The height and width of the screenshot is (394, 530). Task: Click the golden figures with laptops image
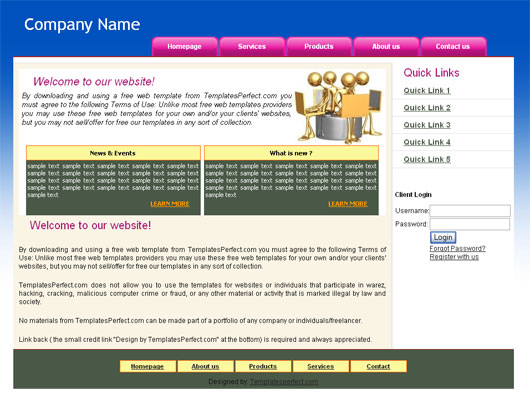(339, 107)
